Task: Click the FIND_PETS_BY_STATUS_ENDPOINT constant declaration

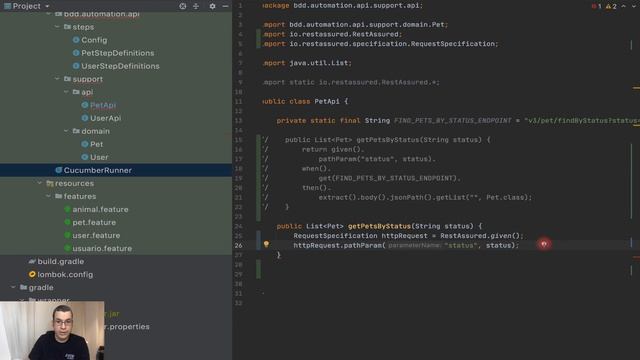Action: [452, 121]
